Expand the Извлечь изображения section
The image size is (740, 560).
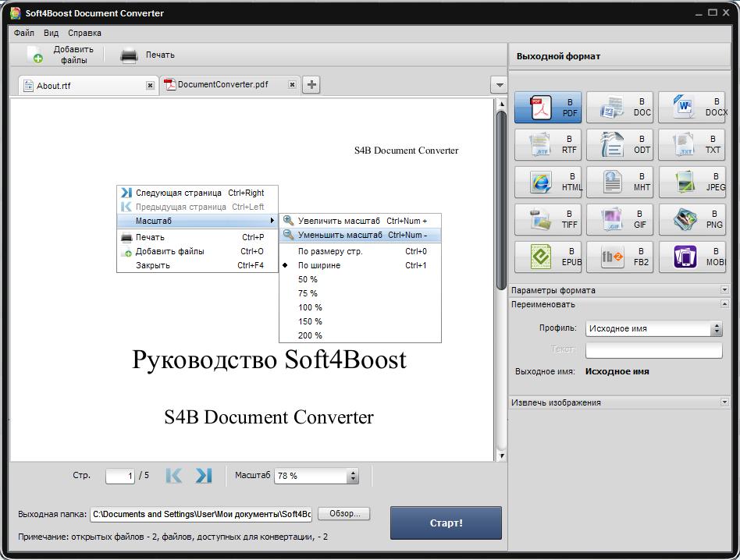[x=724, y=402]
